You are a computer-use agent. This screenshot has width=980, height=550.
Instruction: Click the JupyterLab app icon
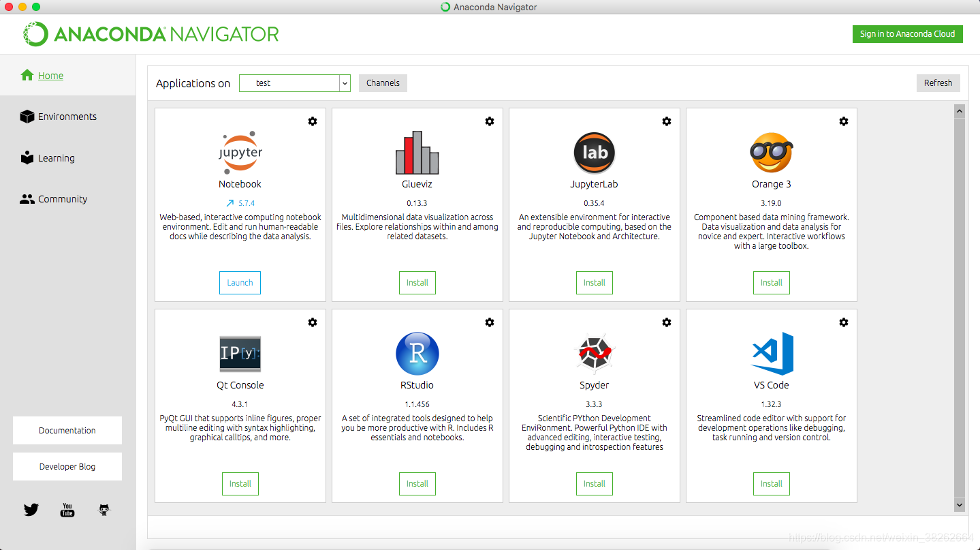pos(594,153)
